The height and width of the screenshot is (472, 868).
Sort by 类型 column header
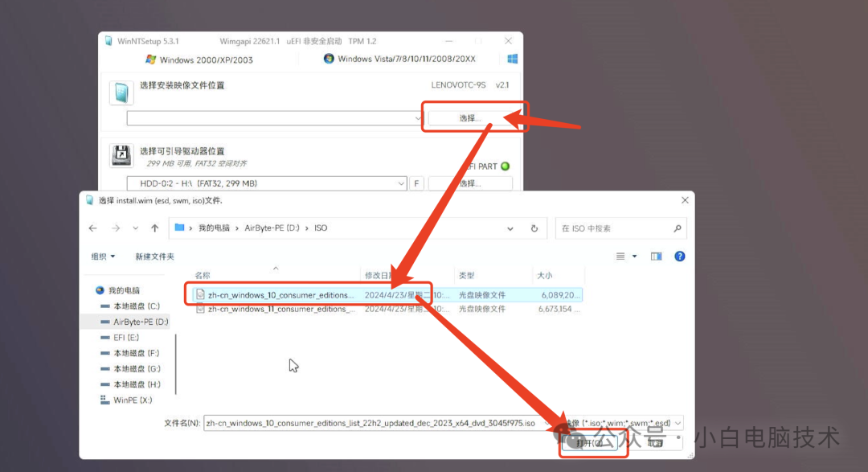click(467, 275)
